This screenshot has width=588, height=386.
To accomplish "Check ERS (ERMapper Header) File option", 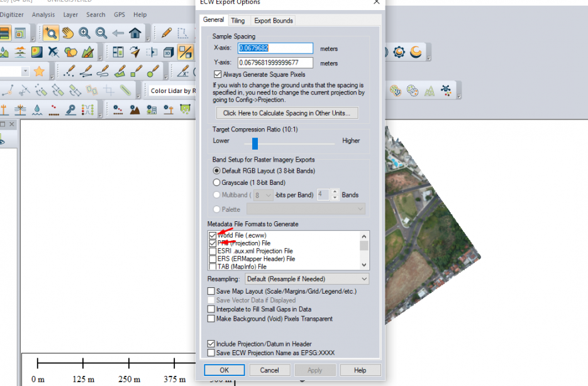I will click(x=213, y=259).
